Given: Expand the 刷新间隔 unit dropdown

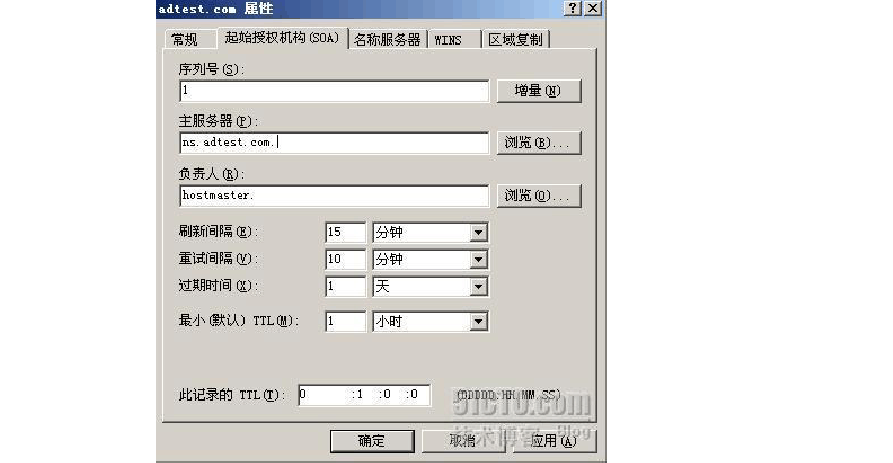Looking at the screenshot, I should pyautogui.click(x=478, y=232).
